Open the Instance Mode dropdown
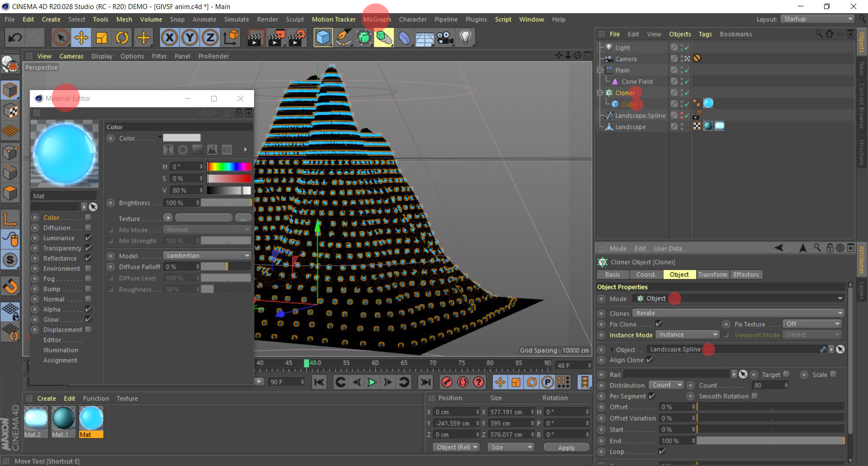This screenshot has width=868, height=466. [x=687, y=335]
